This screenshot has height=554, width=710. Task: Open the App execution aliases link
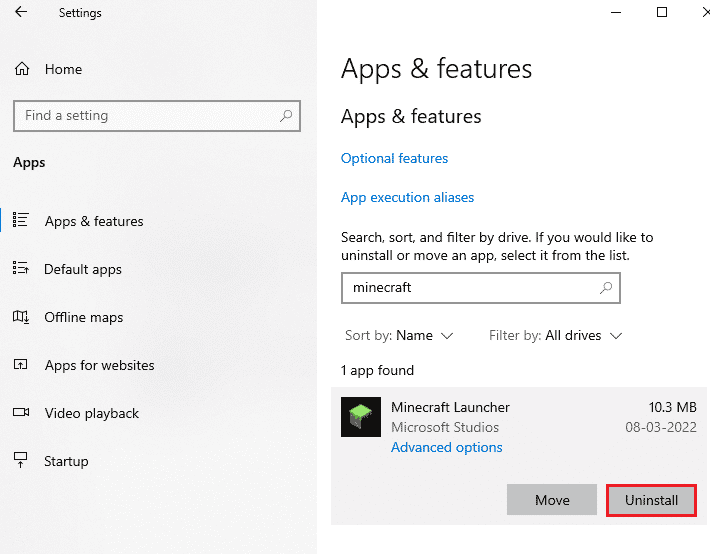coord(407,197)
